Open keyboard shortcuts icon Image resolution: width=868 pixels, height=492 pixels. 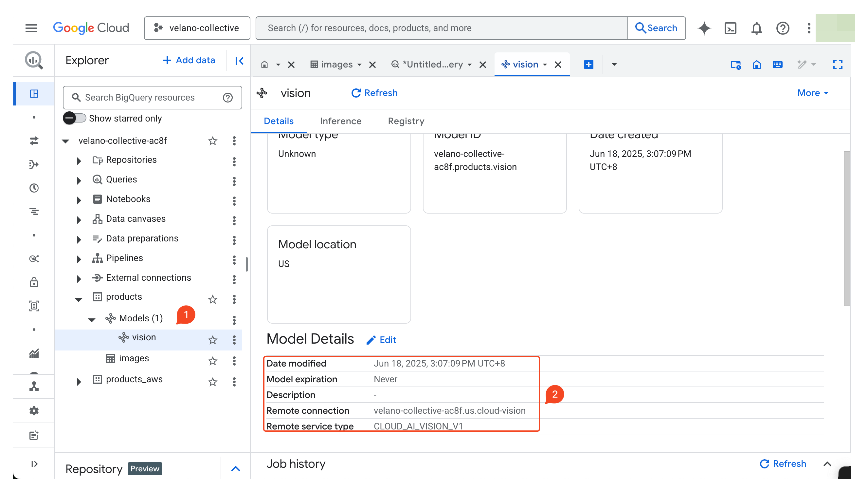tap(778, 65)
